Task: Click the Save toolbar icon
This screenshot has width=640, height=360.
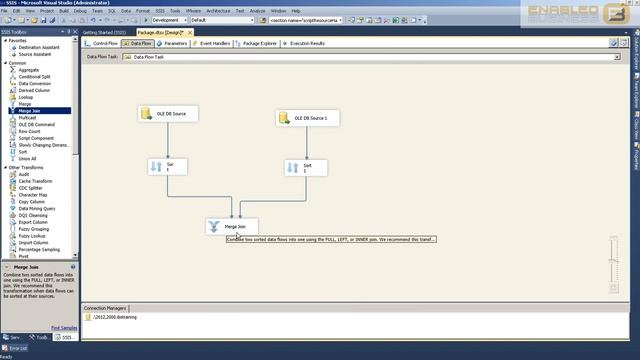Action: point(43,20)
